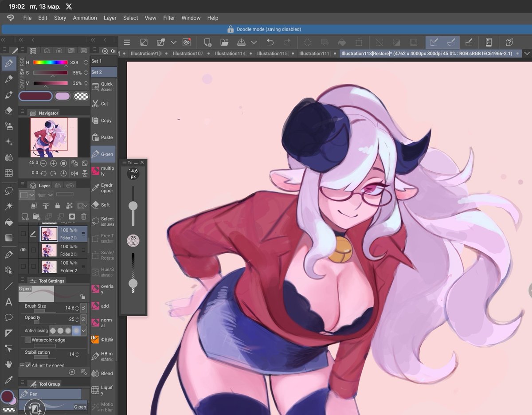
Task: Click the Save icon in command bar
Action: (241, 42)
